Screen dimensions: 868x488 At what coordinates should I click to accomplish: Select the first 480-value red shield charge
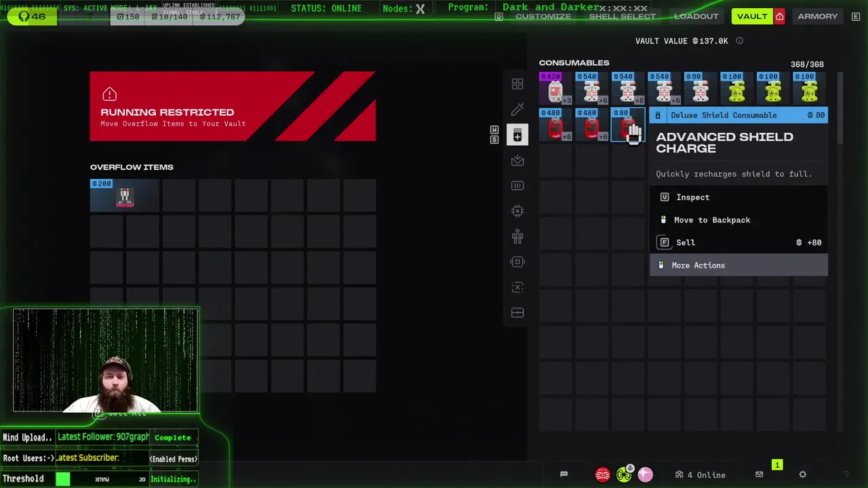click(x=555, y=125)
